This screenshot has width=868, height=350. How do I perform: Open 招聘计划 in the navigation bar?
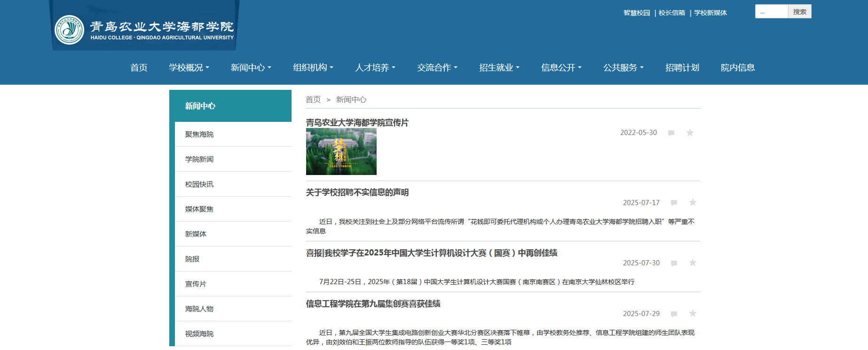pos(682,68)
